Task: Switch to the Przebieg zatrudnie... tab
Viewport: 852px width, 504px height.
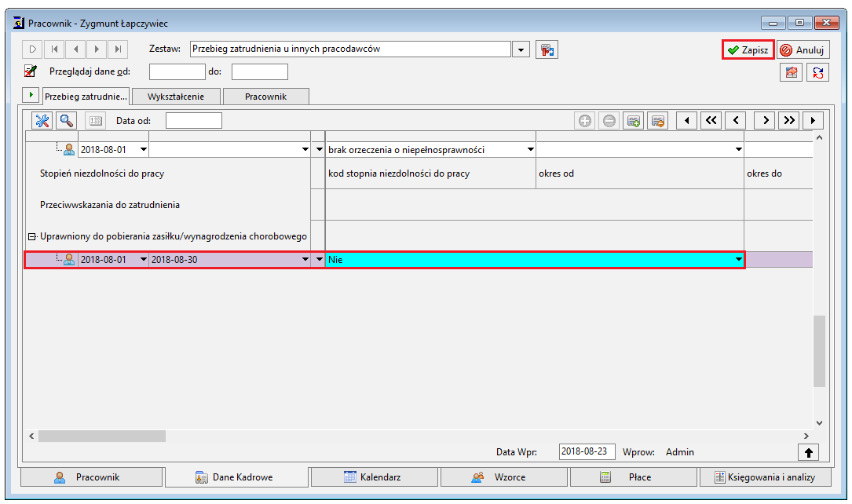Action: (x=86, y=96)
